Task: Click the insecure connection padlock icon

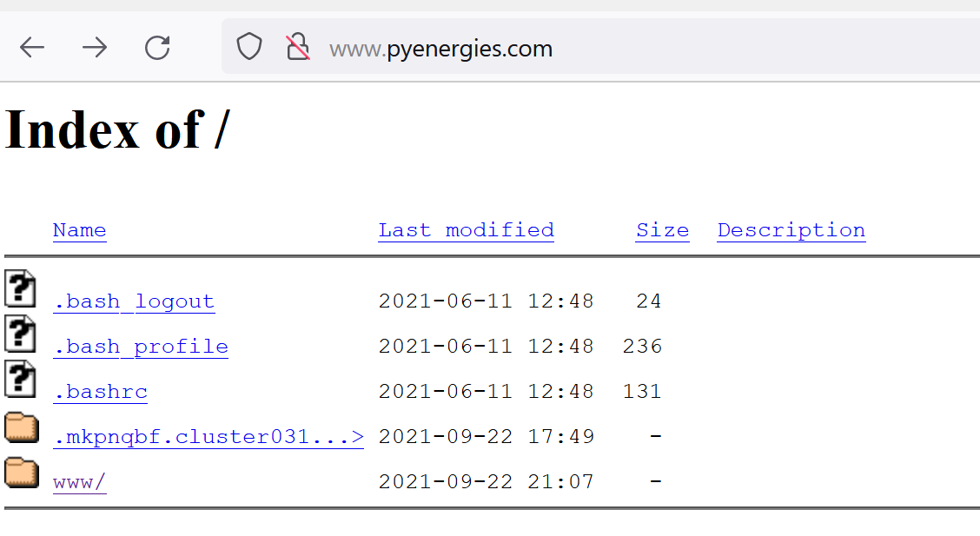Action: [x=298, y=48]
